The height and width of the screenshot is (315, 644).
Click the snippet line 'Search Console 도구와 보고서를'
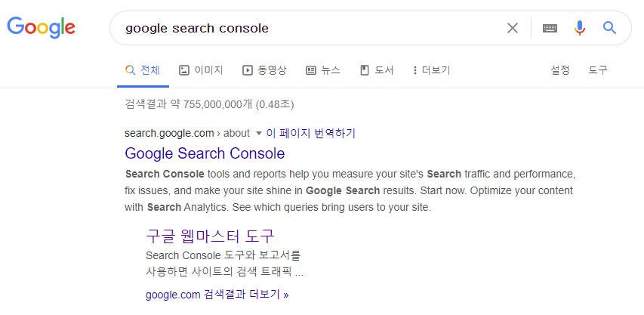[223, 255]
